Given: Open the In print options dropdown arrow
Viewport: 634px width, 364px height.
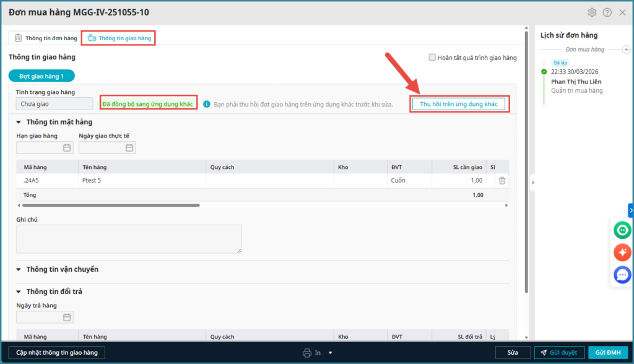Looking at the screenshot, I should 331,353.
